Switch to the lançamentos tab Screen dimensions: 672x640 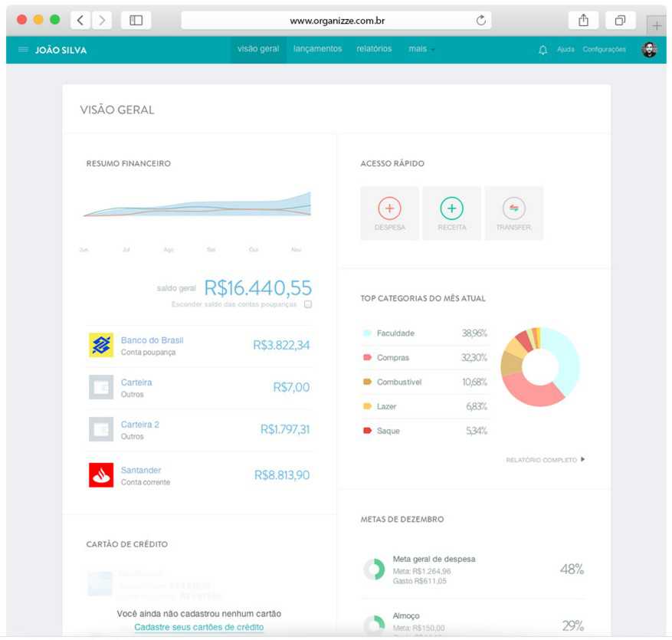[317, 49]
